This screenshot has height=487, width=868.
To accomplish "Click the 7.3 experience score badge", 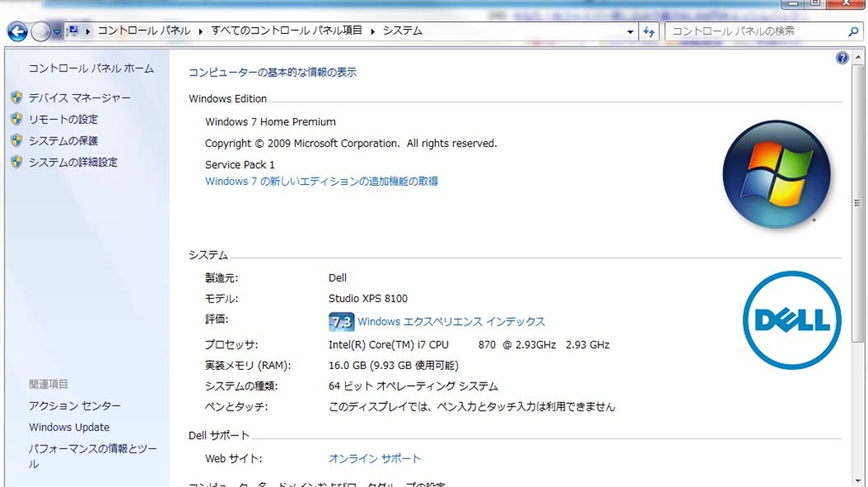I will [x=341, y=322].
